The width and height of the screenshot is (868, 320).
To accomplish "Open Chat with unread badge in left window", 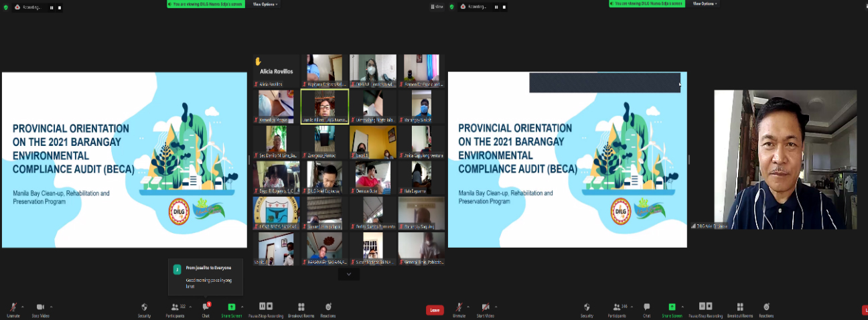I will point(206,309).
